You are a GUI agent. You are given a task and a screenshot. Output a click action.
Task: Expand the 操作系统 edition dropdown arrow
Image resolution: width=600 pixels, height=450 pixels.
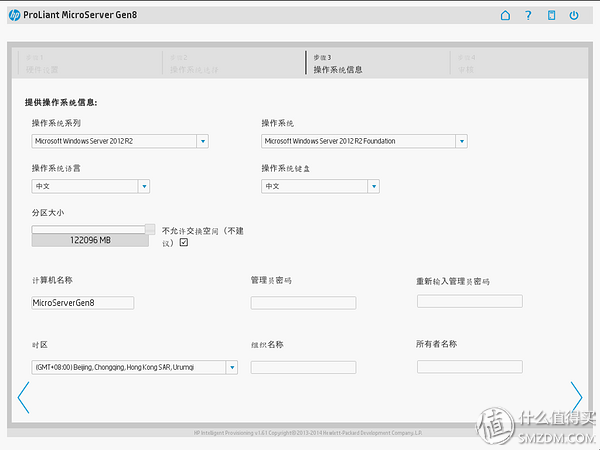point(461,141)
